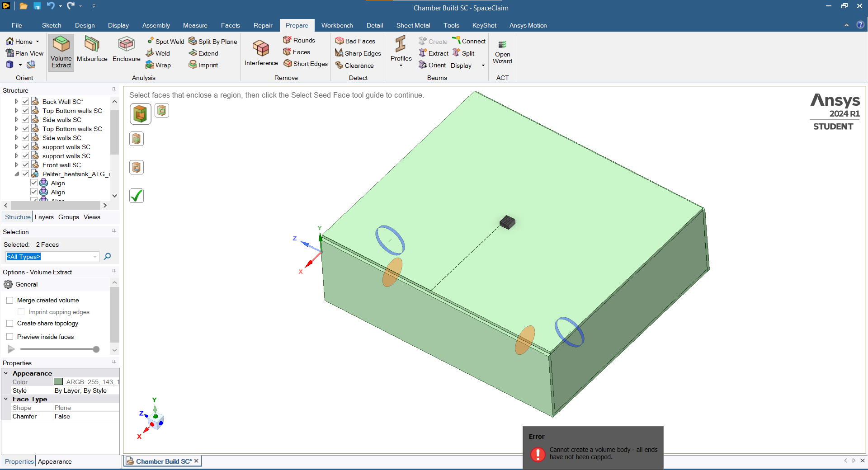This screenshot has width=868, height=470.
Task: Click the green checkmark Complete tool guide
Action: pyautogui.click(x=137, y=196)
